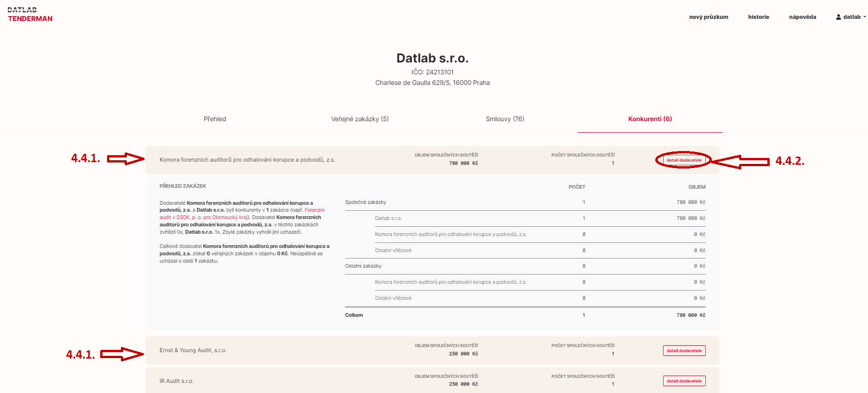Screen dimensions: 868x393
Task: Open detail dodavatele for Komora forenzních auditorů
Action: point(684,160)
